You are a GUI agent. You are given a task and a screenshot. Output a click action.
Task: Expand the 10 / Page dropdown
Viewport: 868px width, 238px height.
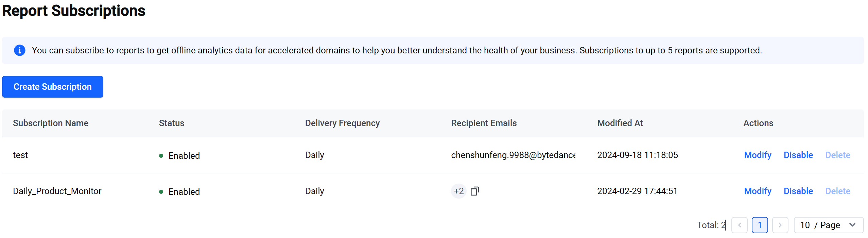(829, 225)
